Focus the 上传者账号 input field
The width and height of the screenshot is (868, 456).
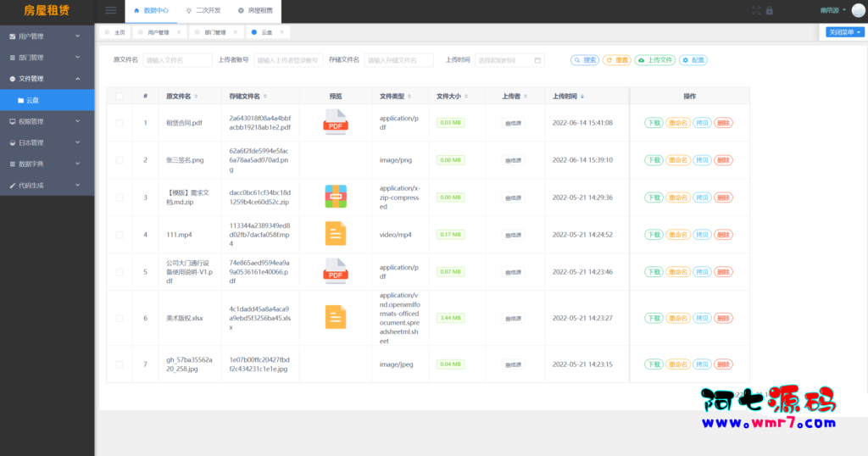288,60
